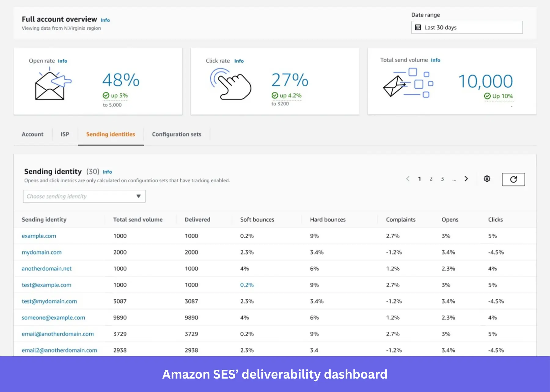Click the pointing hand Click rate icon

coord(231,84)
